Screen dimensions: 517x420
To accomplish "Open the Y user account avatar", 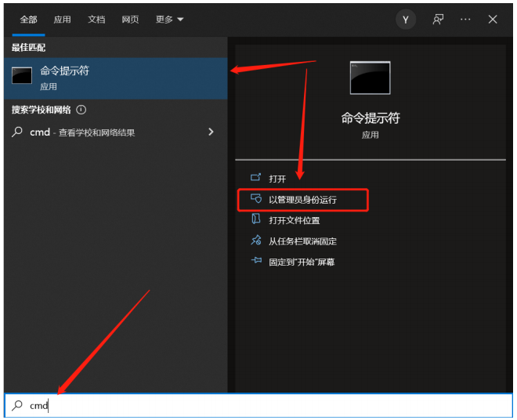I will tap(405, 20).
